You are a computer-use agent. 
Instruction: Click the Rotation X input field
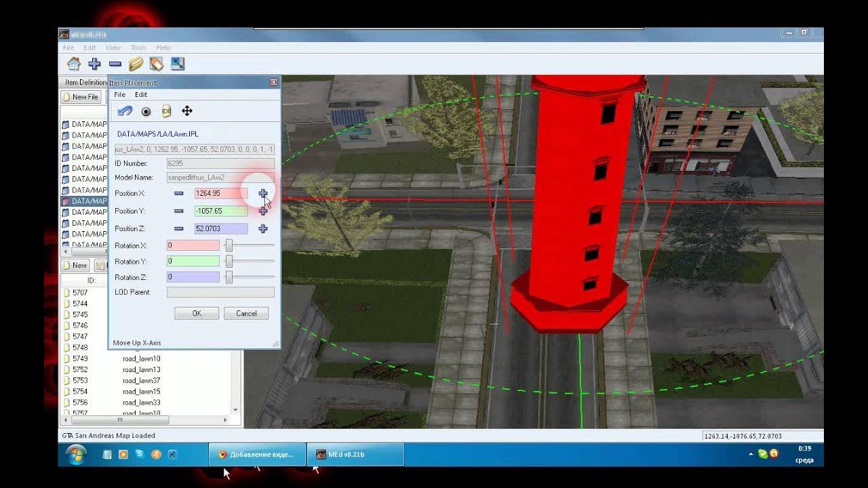[193, 245]
